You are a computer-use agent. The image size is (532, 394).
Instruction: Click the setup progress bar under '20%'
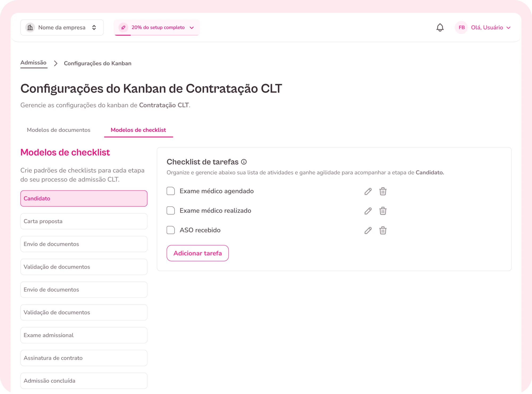coord(157,35)
